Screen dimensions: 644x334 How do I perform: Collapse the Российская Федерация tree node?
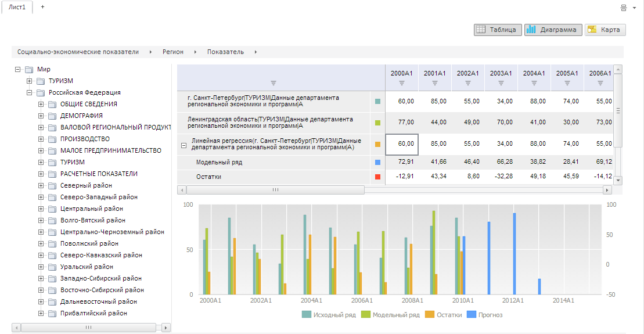click(29, 92)
